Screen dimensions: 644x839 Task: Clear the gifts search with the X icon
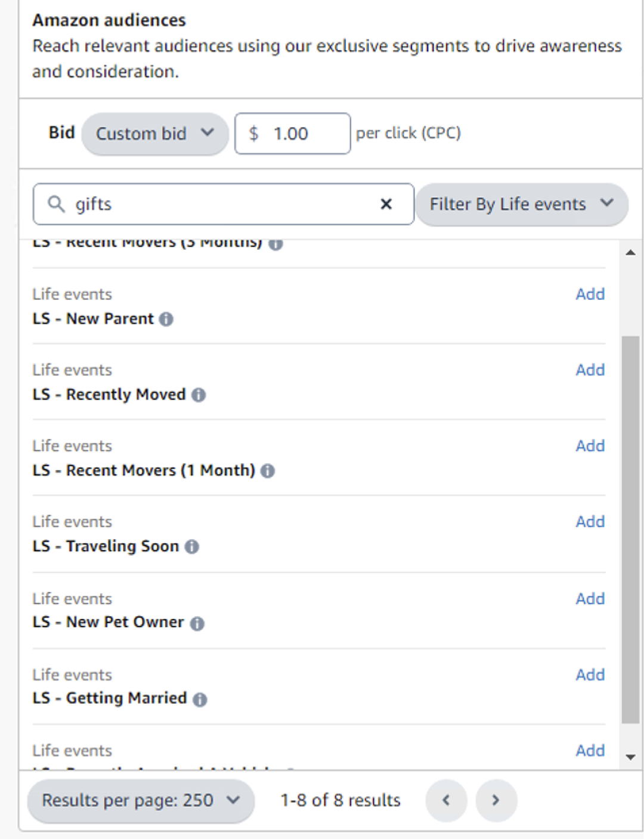[386, 205]
